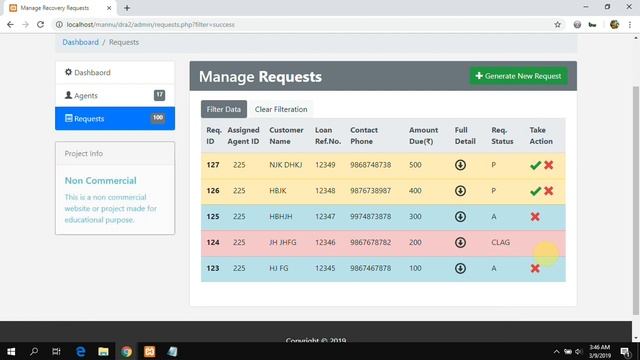Open File Explorer from the taskbar
This screenshot has height=360, width=640.
pyautogui.click(x=103, y=351)
